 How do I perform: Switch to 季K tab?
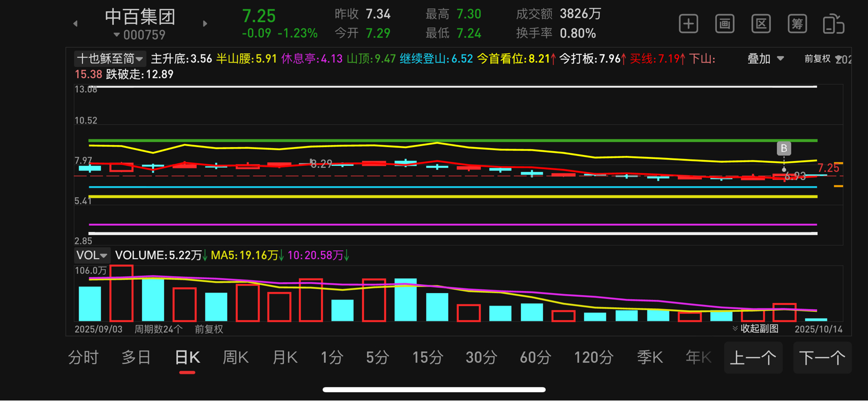(650, 358)
